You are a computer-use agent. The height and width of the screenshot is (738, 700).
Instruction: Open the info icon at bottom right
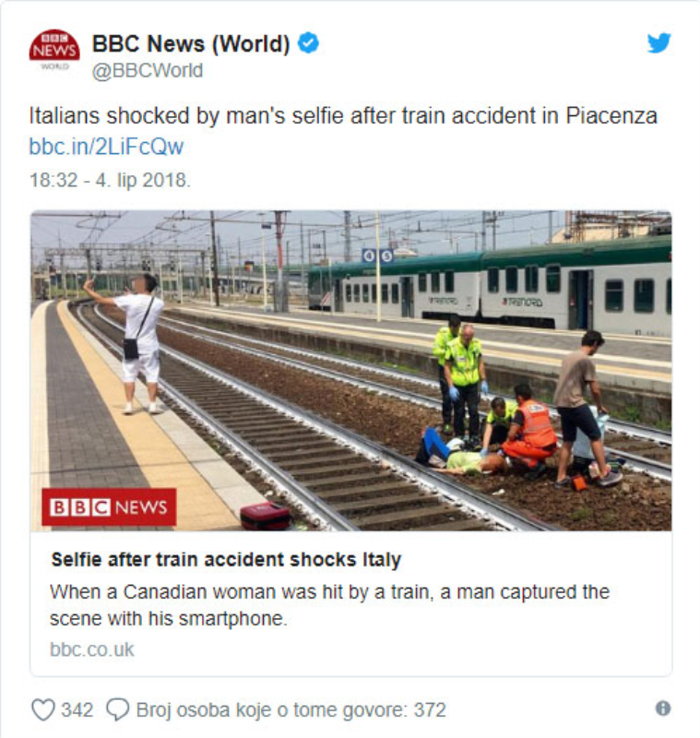point(663,708)
